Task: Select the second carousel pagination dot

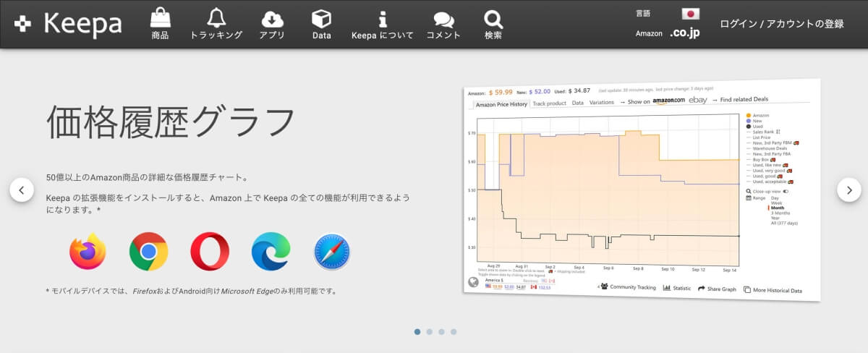Action: pyautogui.click(x=430, y=332)
